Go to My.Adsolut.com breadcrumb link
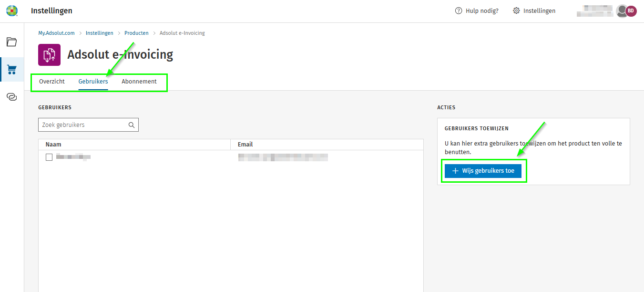 (56, 33)
